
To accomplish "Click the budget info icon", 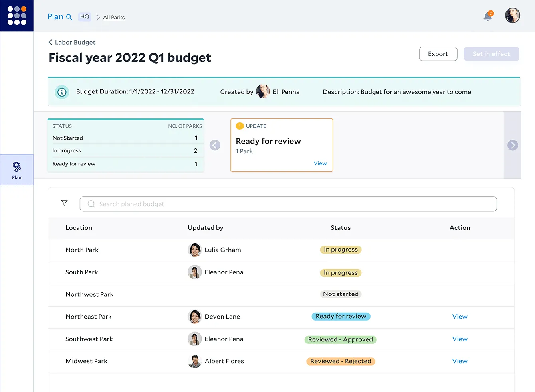I will [62, 92].
